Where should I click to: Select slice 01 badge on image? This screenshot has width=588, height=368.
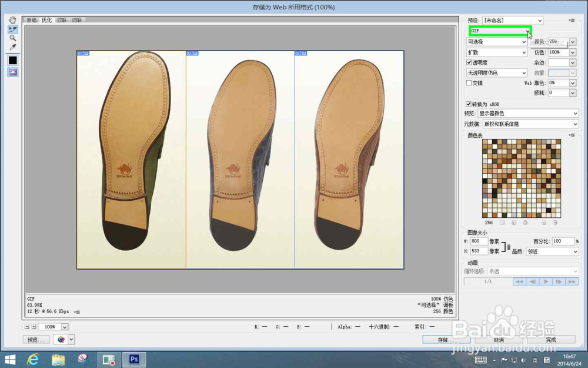click(83, 54)
